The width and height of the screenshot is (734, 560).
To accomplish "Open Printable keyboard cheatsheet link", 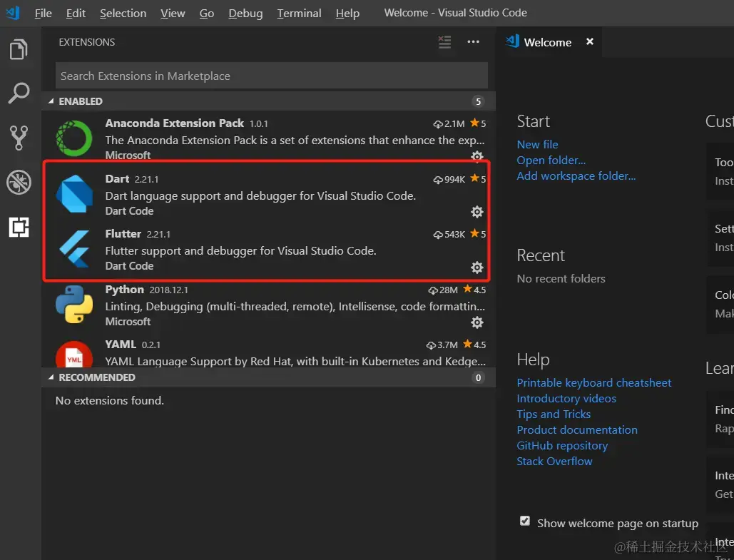I will click(594, 382).
